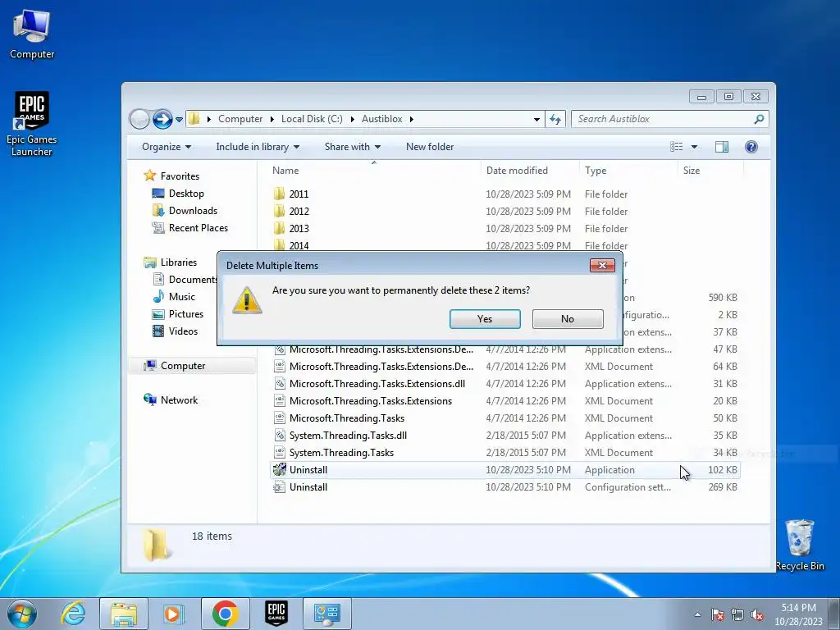Open the recent pages dropdown arrow

[x=180, y=120]
